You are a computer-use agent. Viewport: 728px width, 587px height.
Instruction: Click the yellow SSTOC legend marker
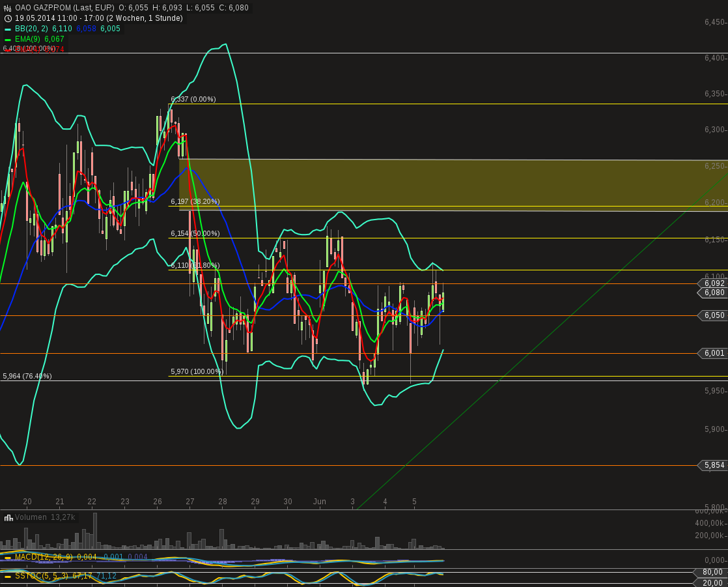[7, 577]
